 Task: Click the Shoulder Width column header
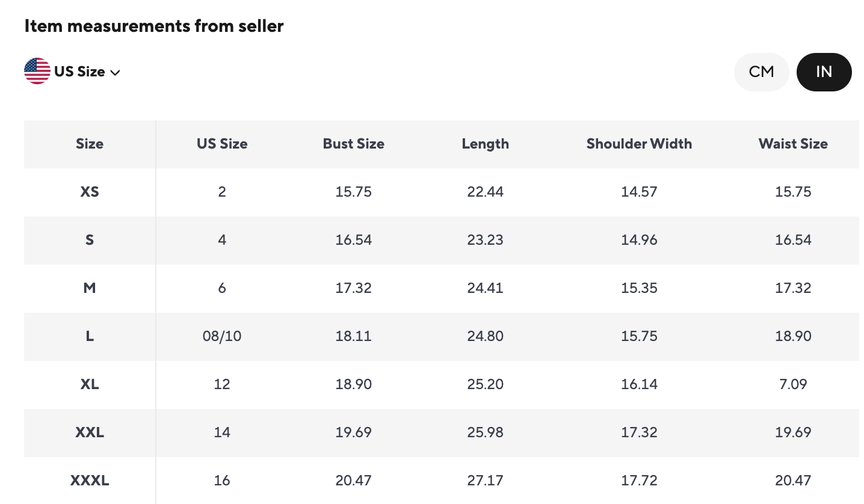[639, 144]
